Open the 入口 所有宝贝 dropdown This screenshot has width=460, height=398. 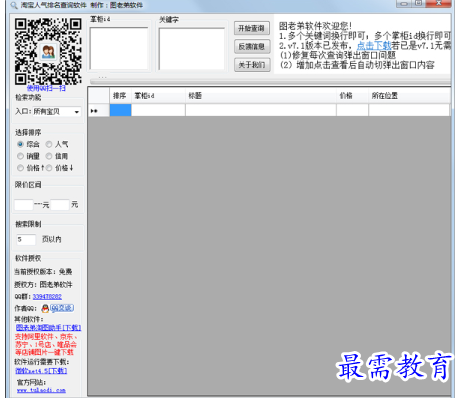(57, 112)
